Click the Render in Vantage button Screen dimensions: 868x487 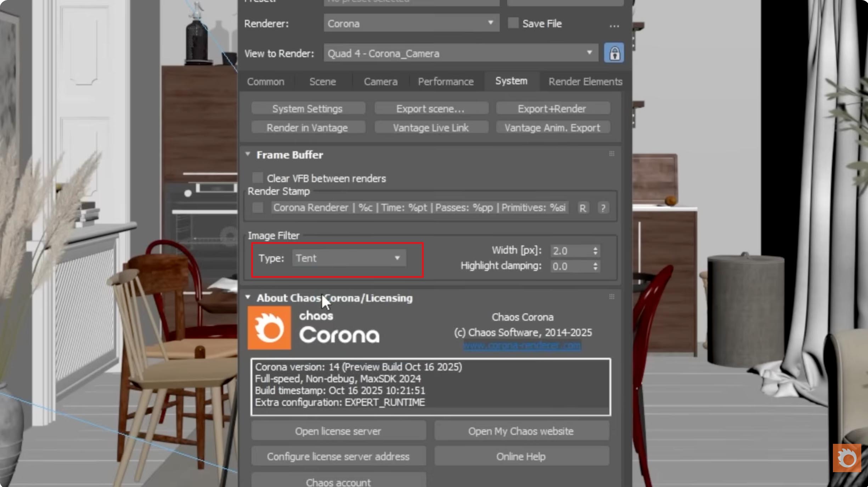coord(308,127)
